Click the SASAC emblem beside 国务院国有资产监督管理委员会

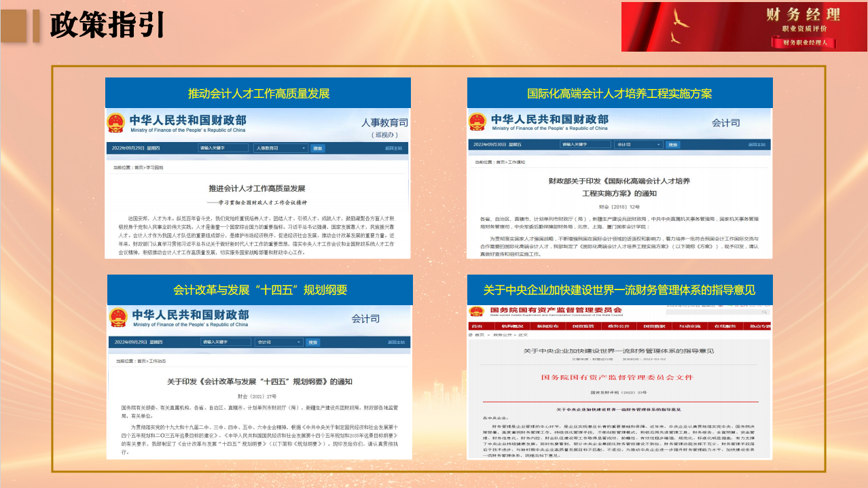tap(477, 311)
